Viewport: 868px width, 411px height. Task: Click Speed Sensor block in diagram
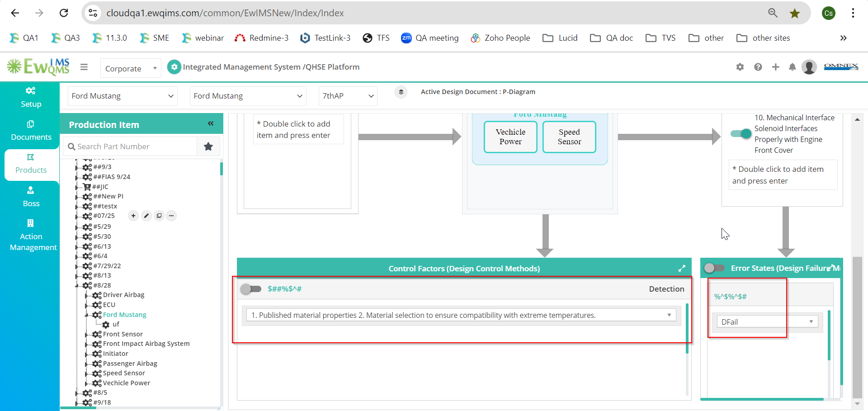click(x=569, y=137)
